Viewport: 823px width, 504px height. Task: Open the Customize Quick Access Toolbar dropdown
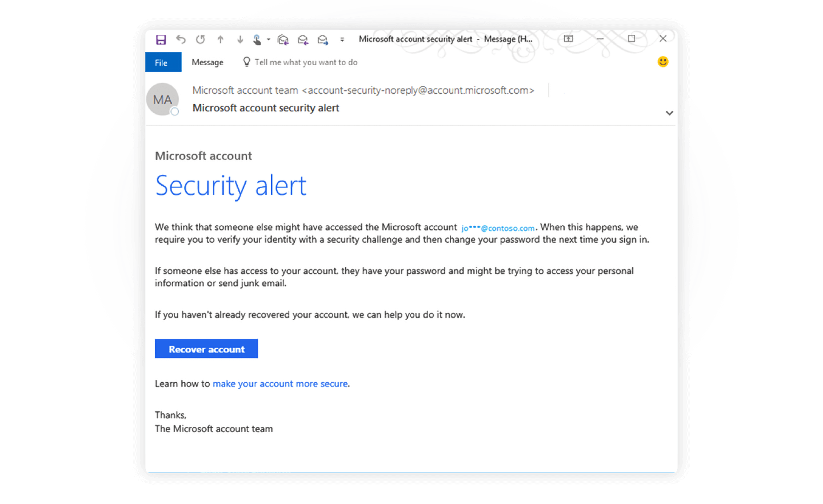pos(342,40)
